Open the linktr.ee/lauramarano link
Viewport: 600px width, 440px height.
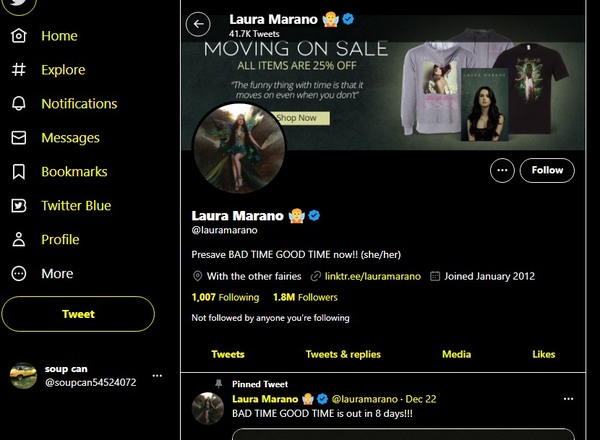[373, 276]
